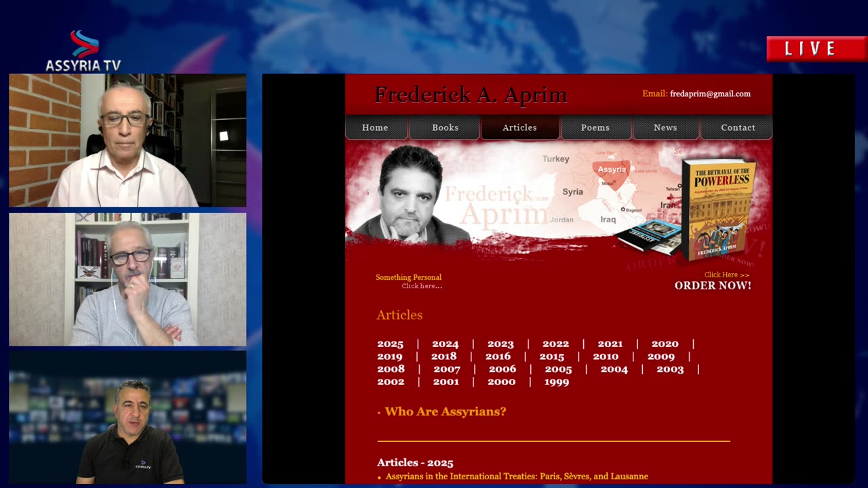Select the top webcam feed with brick wall

point(127,140)
